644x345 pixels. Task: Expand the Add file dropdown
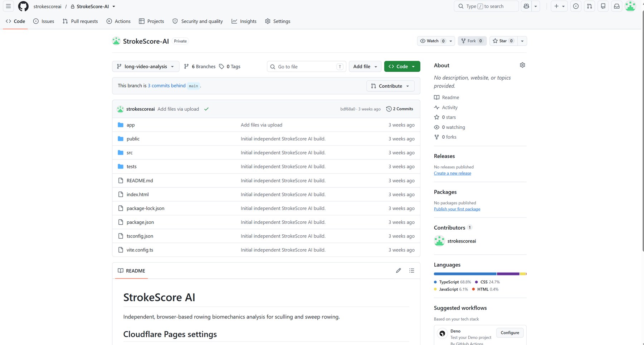(x=365, y=67)
